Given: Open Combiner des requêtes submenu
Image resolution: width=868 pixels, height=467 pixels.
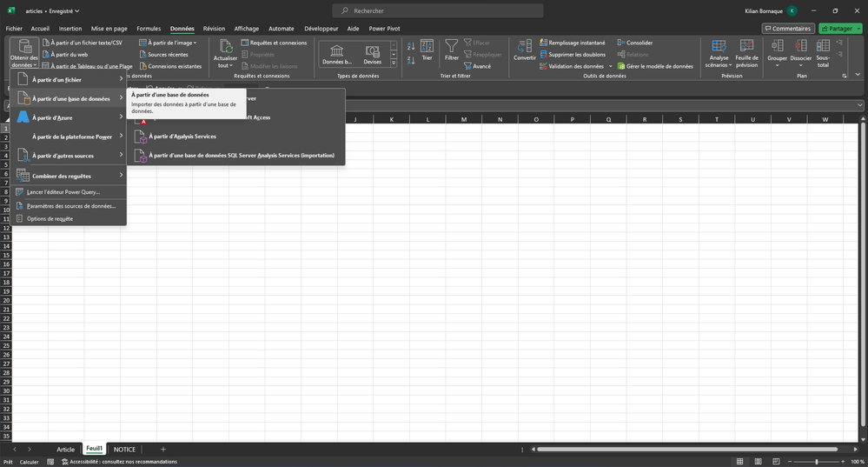Looking at the screenshot, I should click(x=70, y=176).
